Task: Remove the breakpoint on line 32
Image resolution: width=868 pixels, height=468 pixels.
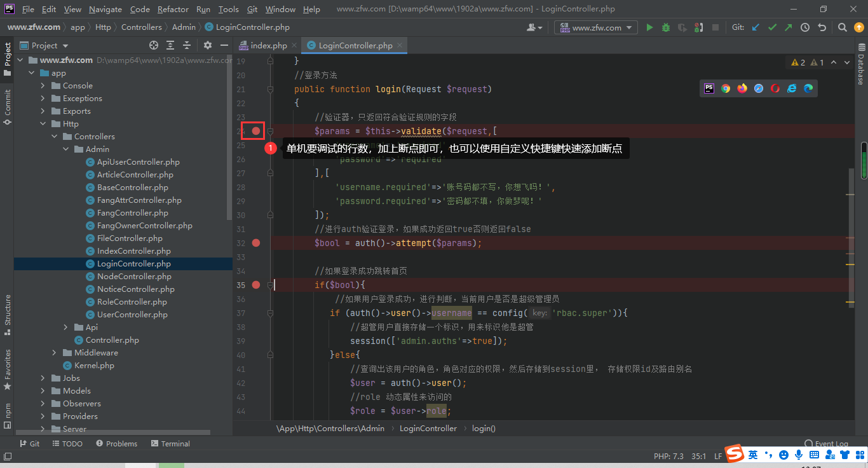Action: (256, 243)
